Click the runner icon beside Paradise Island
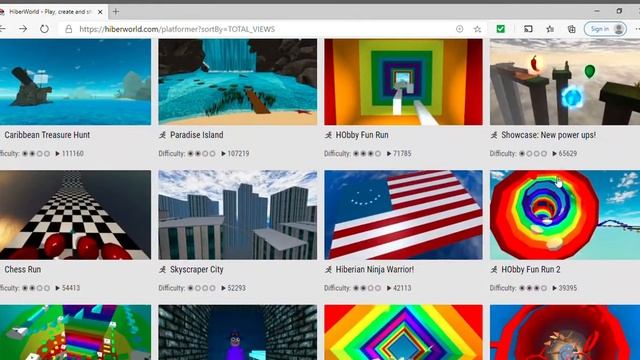 pyautogui.click(x=162, y=135)
